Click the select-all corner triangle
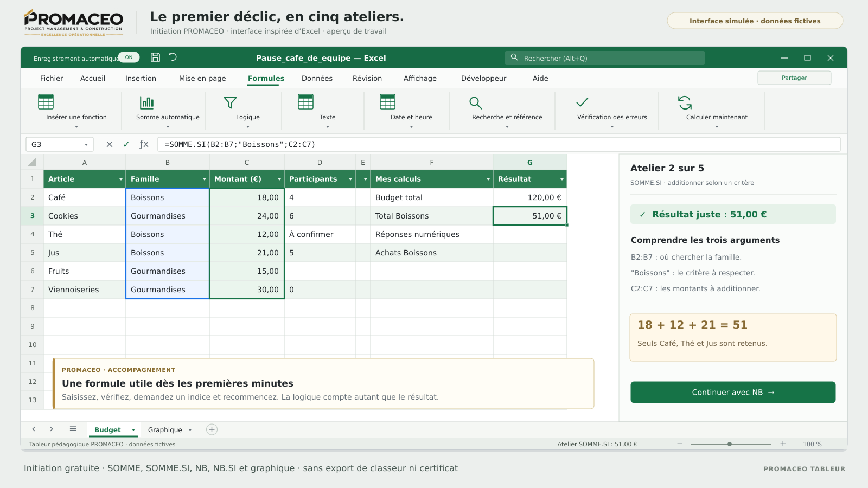This screenshot has width=868, height=488. pyautogui.click(x=32, y=162)
